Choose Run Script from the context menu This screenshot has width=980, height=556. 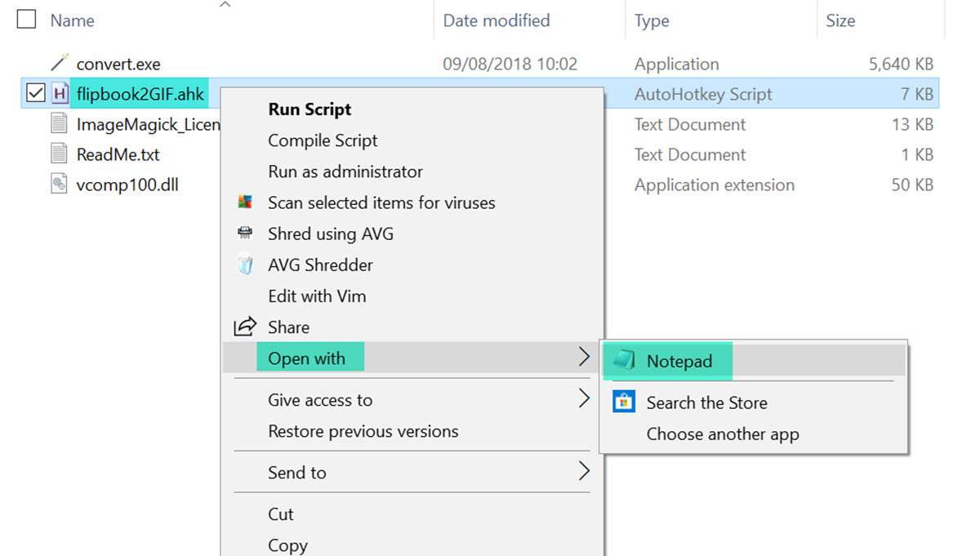click(310, 109)
